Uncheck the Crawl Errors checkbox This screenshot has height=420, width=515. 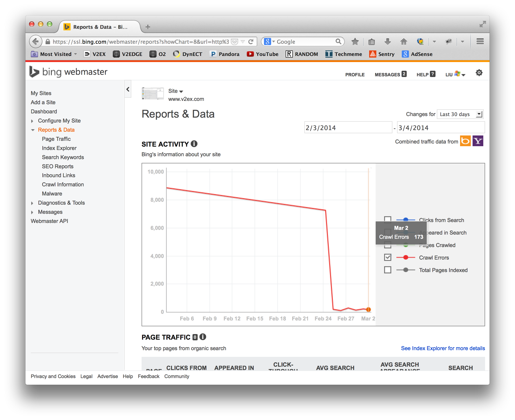[x=387, y=257]
